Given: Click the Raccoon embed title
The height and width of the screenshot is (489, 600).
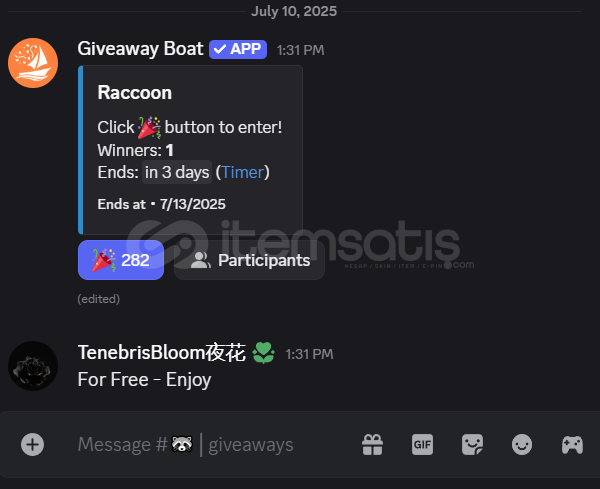Looking at the screenshot, I should coord(135,93).
